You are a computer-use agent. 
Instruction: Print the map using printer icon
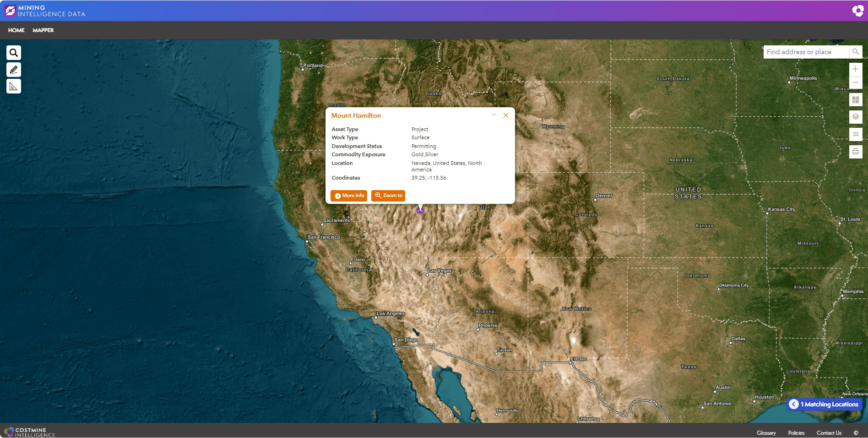tap(855, 152)
